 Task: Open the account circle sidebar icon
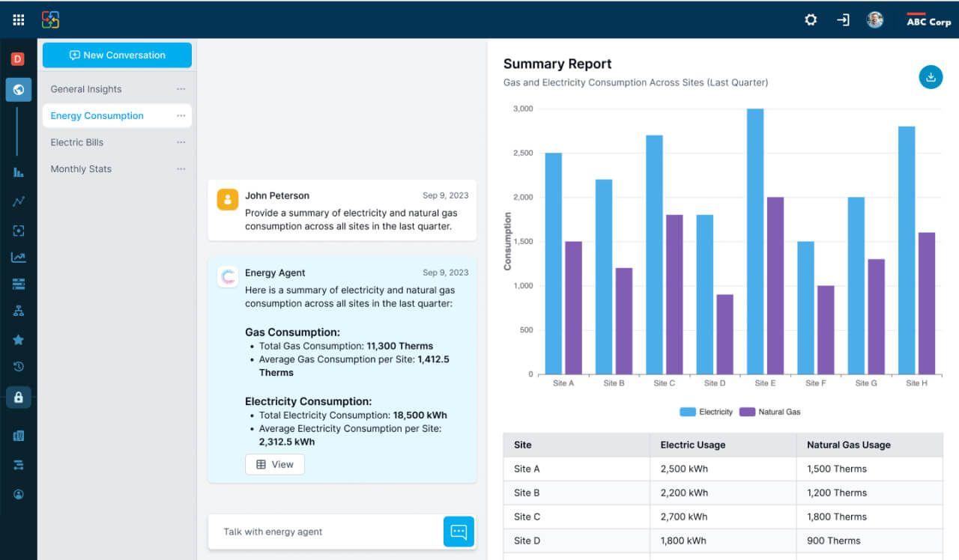[x=19, y=494]
